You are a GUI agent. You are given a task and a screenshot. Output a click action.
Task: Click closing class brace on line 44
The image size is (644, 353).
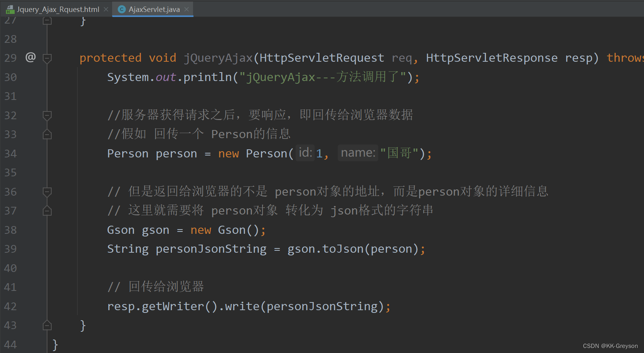(55, 344)
